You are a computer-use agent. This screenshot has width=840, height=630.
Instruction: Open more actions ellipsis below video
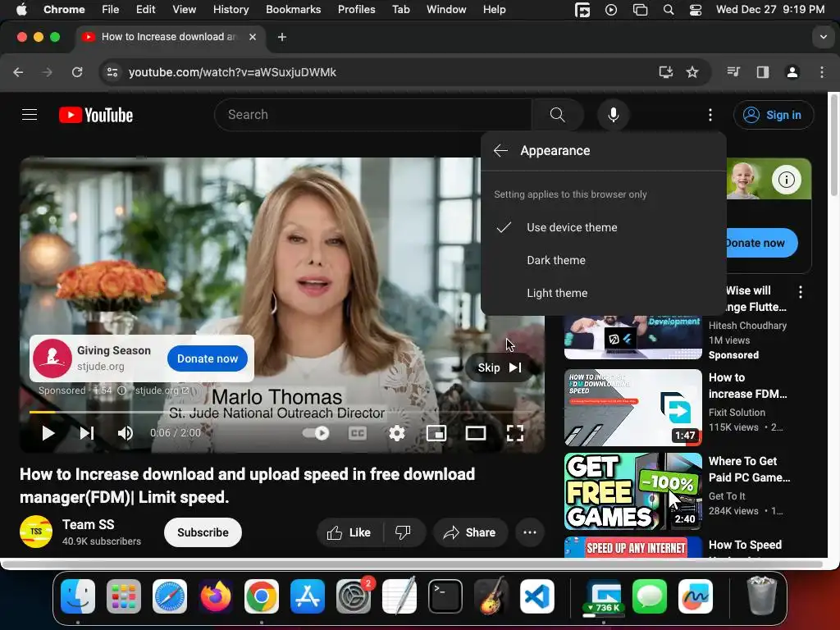tap(530, 532)
